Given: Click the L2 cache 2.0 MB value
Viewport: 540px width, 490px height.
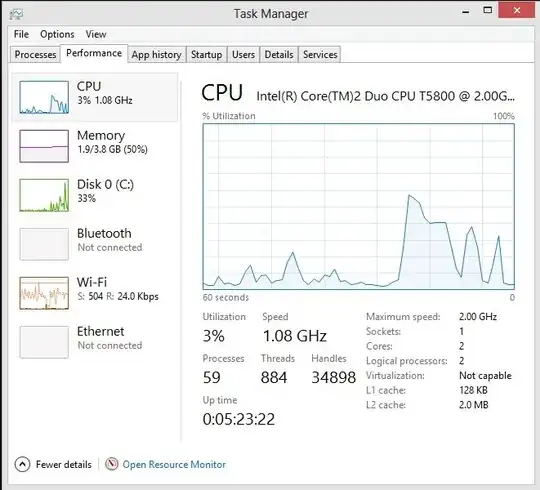Looking at the screenshot, I should pyautogui.click(x=474, y=405).
